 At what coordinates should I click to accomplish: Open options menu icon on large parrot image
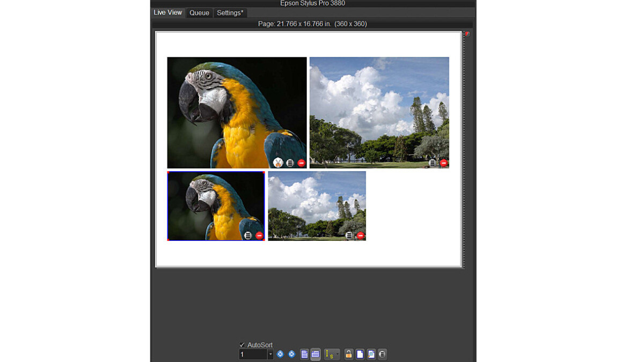[x=290, y=162]
